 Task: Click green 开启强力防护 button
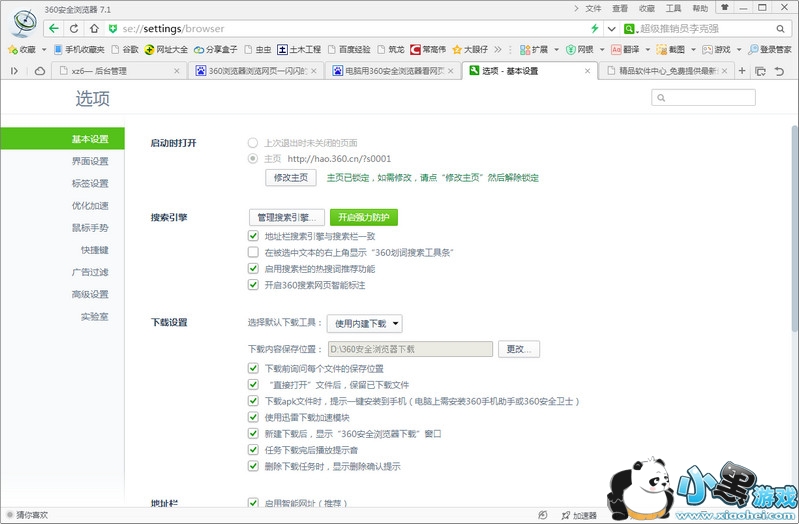tap(364, 218)
